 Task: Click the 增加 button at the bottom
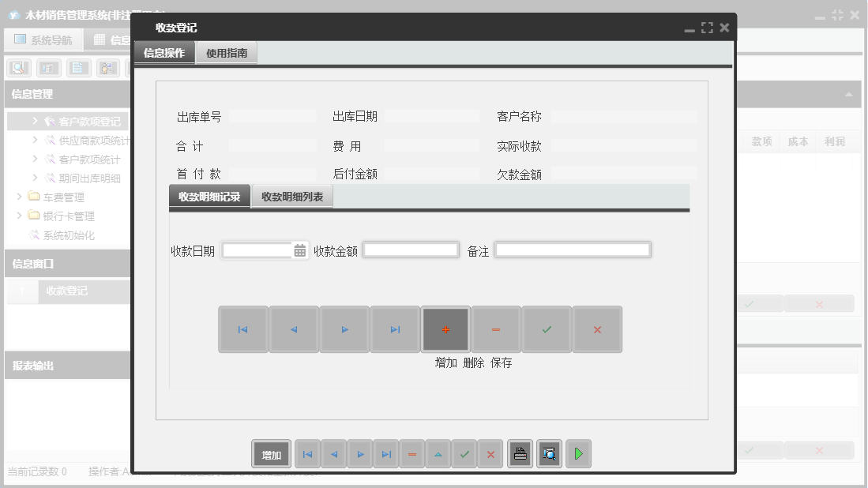(270, 453)
